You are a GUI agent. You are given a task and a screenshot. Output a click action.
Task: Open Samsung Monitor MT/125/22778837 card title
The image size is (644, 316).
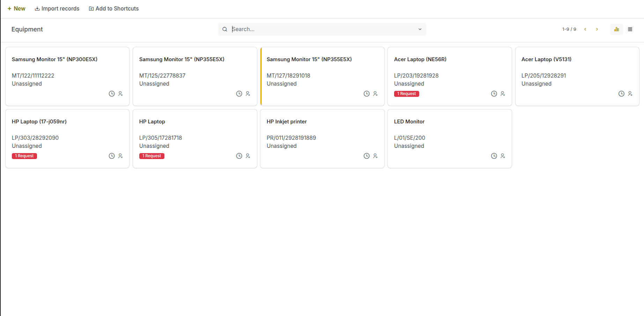[x=182, y=59]
